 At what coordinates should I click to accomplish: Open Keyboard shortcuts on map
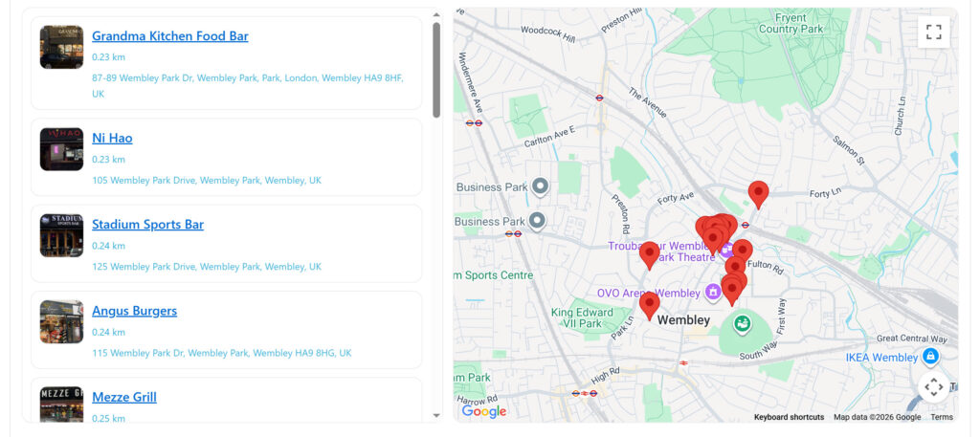[x=789, y=417]
